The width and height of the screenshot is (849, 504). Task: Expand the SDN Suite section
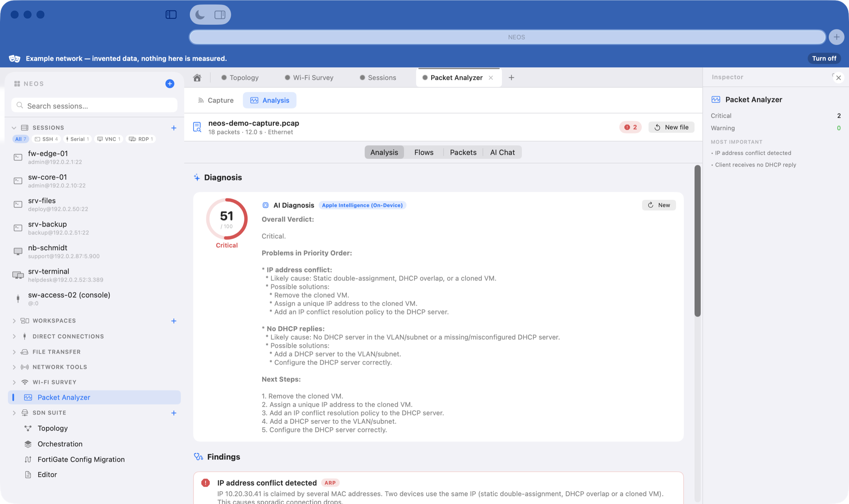[14, 413]
